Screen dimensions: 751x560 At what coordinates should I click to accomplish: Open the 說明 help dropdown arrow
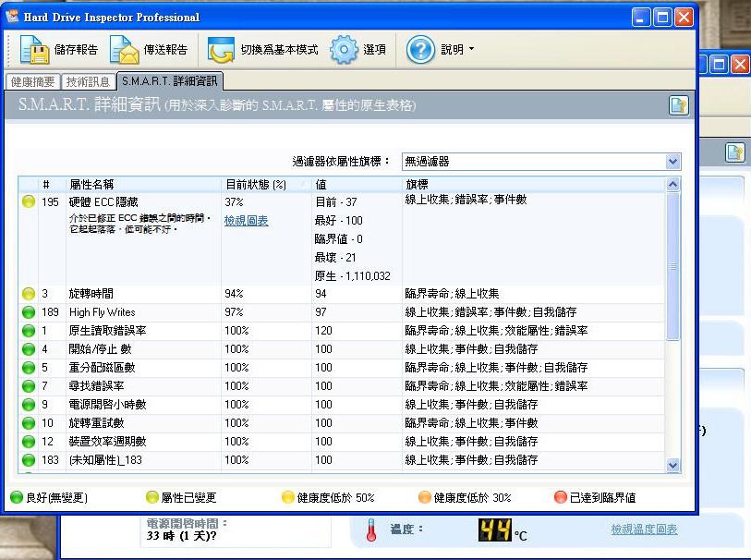tap(471, 49)
